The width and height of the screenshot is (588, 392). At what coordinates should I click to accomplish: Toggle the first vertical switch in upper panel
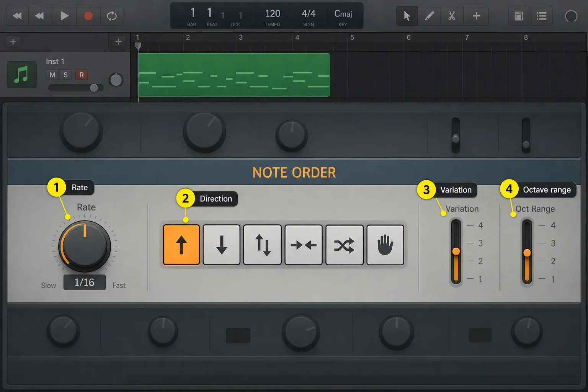456,136
